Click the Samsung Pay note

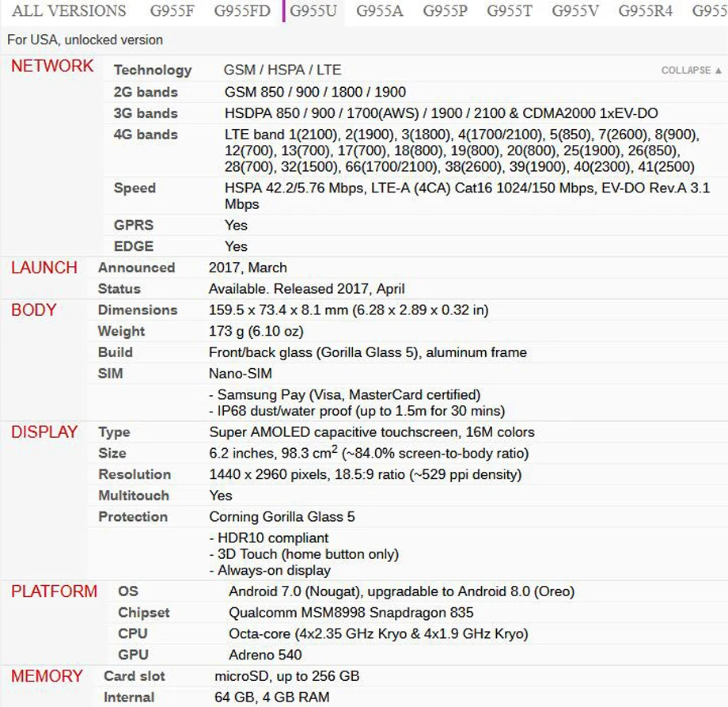click(x=344, y=395)
